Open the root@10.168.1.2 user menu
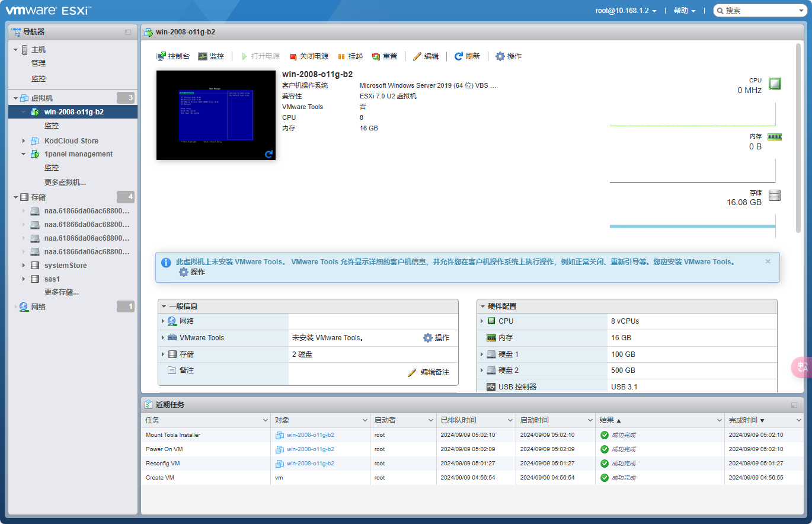Image resolution: width=812 pixels, height=524 pixels. (x=626, y=11)
